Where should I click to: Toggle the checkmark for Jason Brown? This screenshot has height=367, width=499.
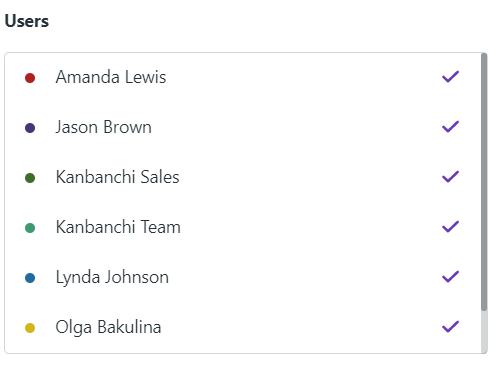450,127
